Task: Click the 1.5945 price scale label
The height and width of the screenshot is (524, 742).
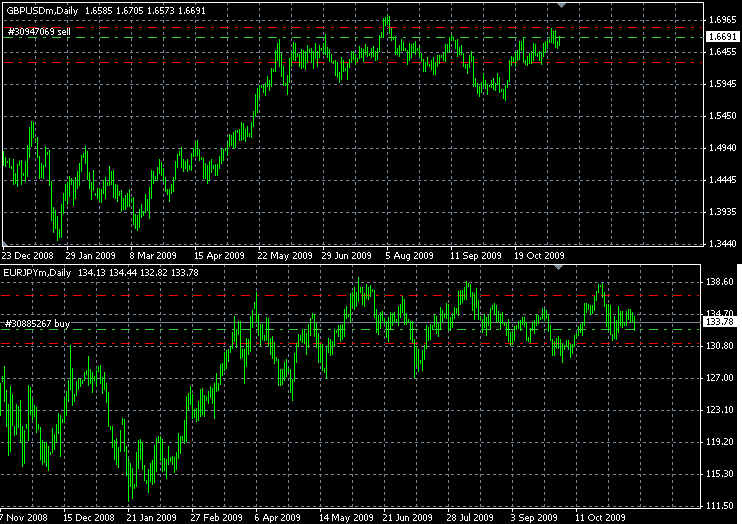Action: (723, 84)
